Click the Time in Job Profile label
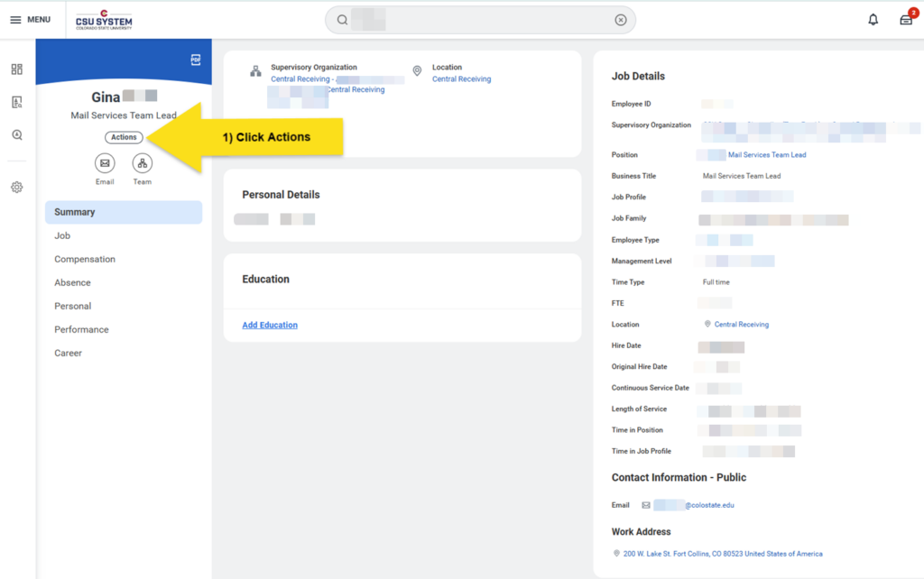924x579 pixels. pyautogui.click(x=642, y=451)
